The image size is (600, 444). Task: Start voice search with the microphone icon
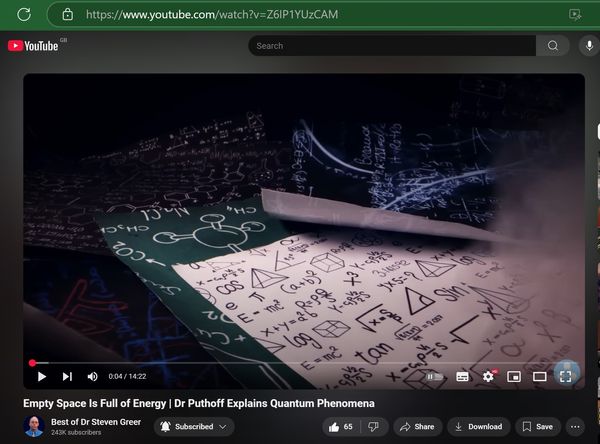click(589, 46)
